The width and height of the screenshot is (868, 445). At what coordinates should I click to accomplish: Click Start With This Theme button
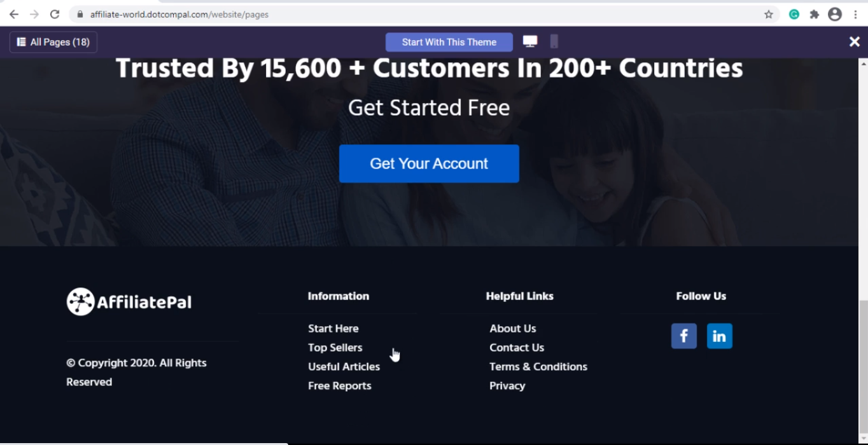coord(449,42)
